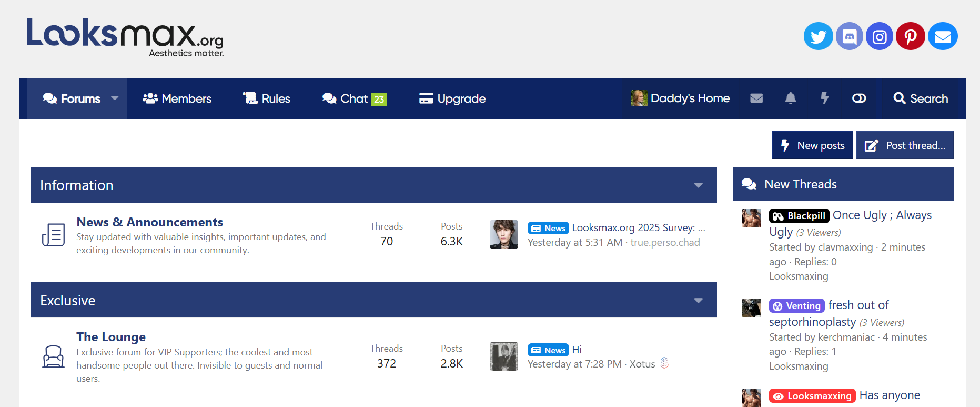Click the avatar beside the Hi thread
Image resolution: width=980 pixels, height=407 pixels.
coord(504,356)
